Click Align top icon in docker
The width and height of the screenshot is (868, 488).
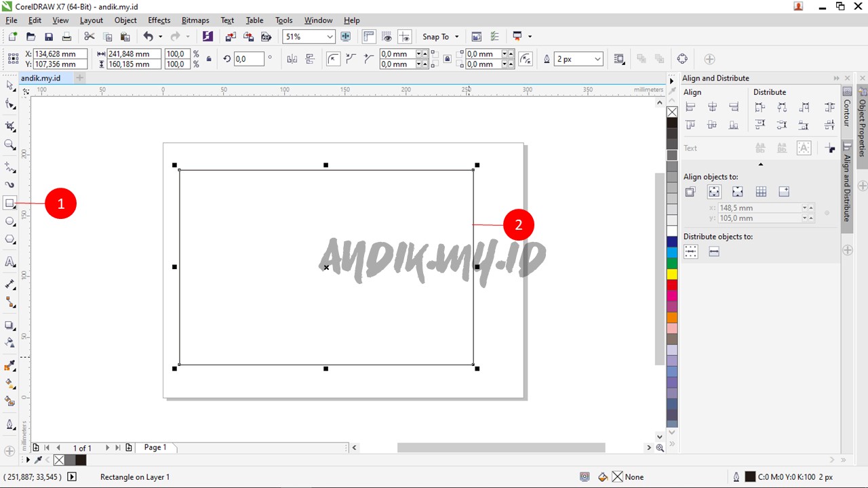click(x=690, y=125)
